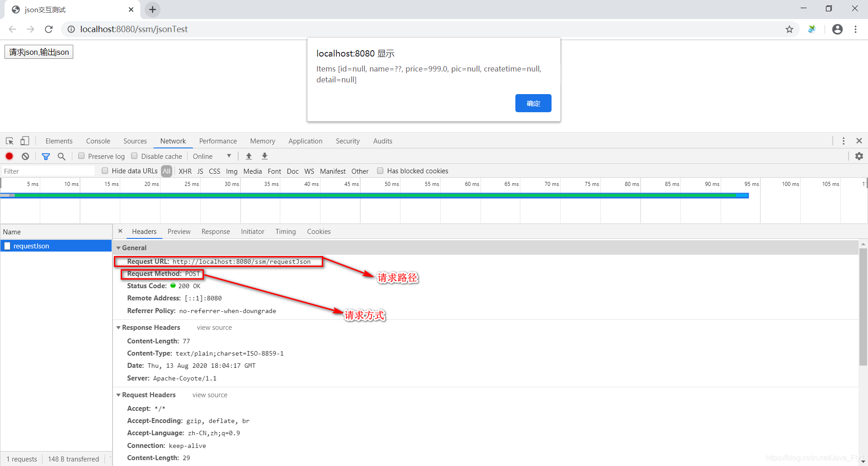The width and height of the screenshot is (868, 466).
Task: Click the scrollbar down arrow in headers pane
Action: [863, 461]
